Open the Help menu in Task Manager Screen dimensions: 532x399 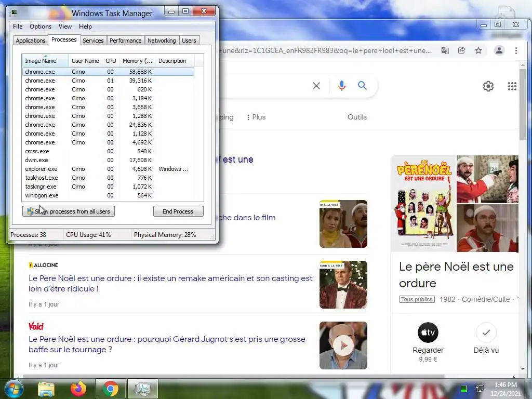(x=85, y=26)
